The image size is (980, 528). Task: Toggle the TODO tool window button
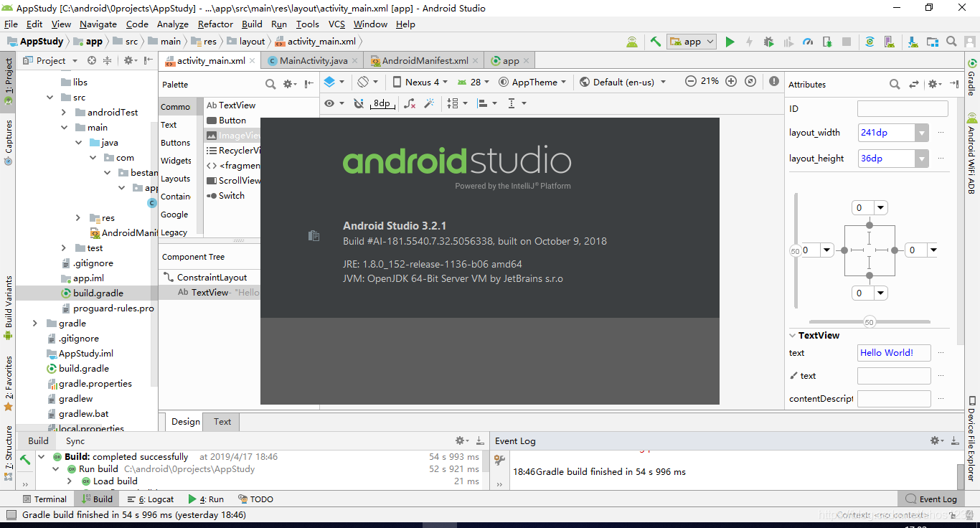(x=255, y=499)
